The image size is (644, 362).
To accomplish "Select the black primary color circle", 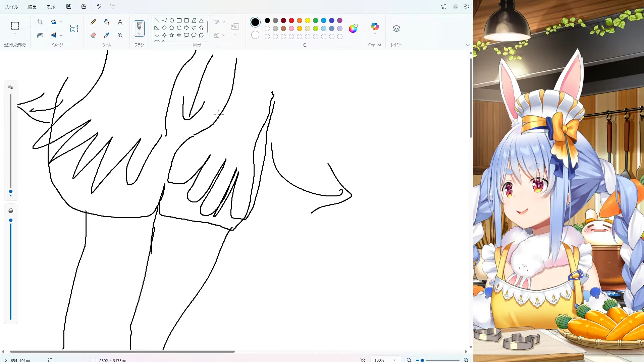I will coord(255,22).
